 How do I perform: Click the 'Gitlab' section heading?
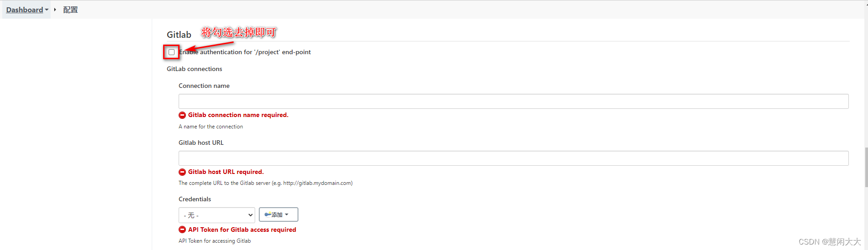click(x=179, y=35)
